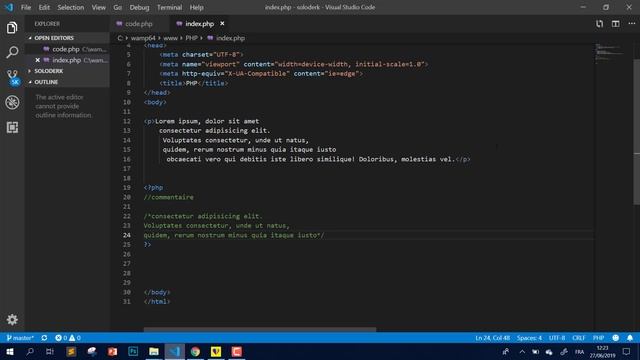Click the Synchronize Changes icon in status bar
This screenshot has height=360, width=640.
coord(44,338)
